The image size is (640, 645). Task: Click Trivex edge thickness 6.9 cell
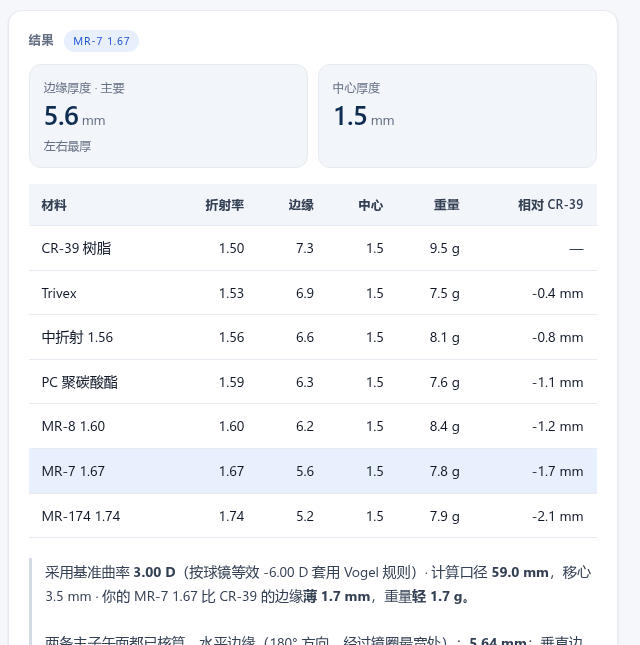[x=305, y=293]
